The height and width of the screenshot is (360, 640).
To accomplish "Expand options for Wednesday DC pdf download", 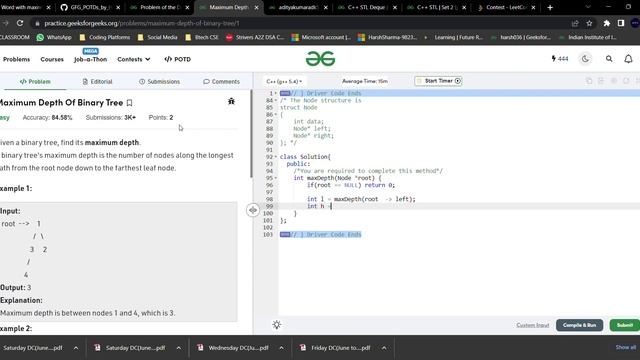I will [x=281, y=348].
